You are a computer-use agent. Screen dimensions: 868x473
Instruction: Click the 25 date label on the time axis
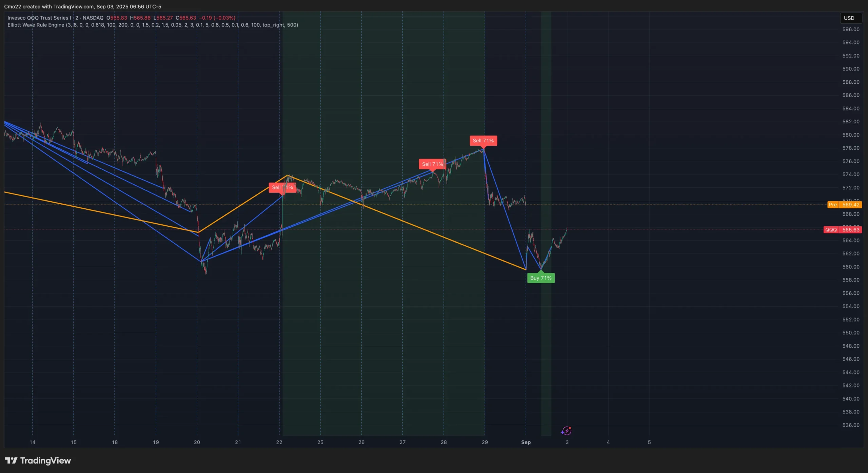[x=320, y=442]
